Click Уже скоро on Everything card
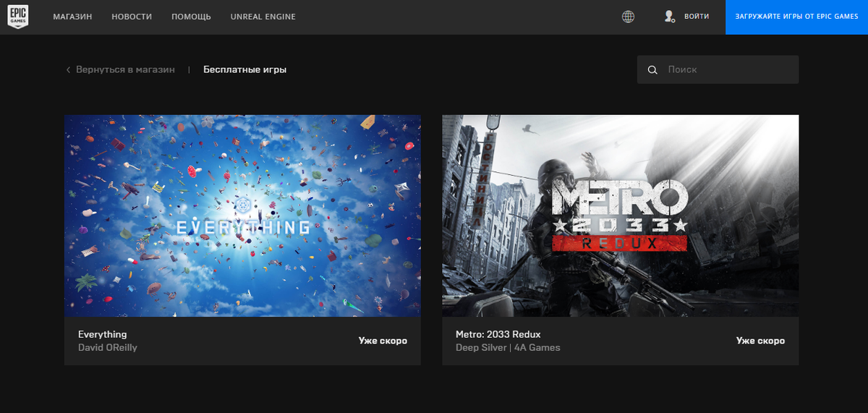Screen dimensions: 868x413 [383, 341]
